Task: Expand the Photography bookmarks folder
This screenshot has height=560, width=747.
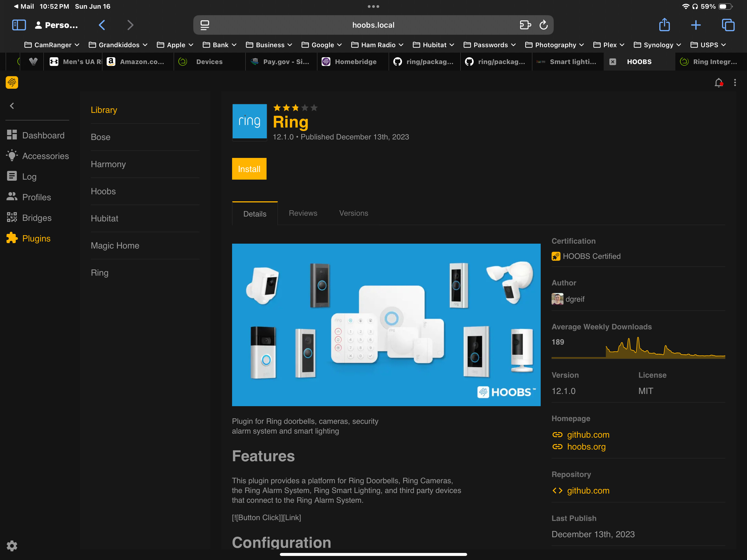Action: (555, 45)
